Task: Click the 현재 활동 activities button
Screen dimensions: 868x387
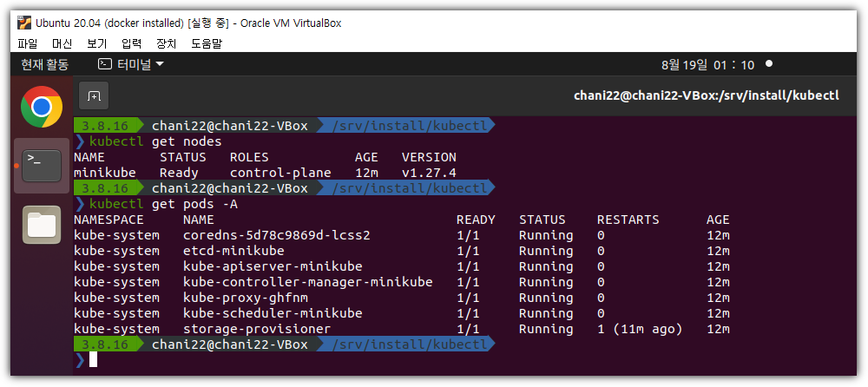Action: (45, 65)
